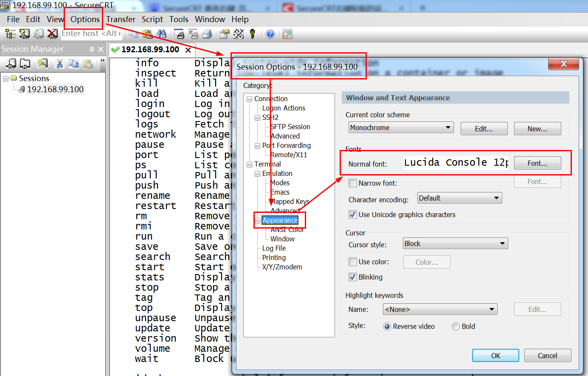Select the Reverse video style radio
588x376 pixels.
[x=387, y=326]
